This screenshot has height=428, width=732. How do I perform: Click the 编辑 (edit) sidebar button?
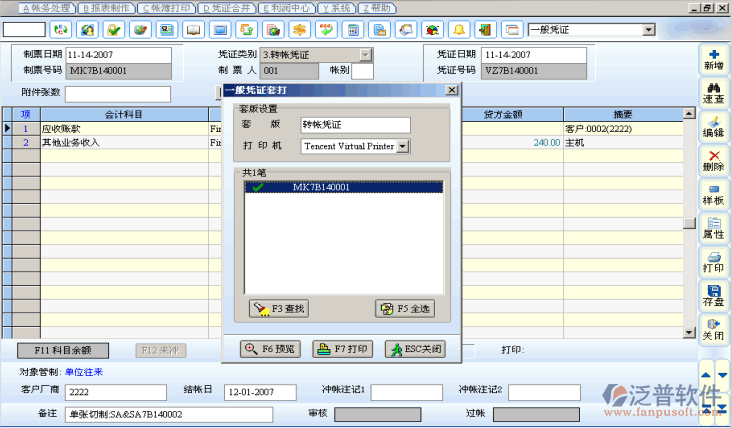point(713,127)
